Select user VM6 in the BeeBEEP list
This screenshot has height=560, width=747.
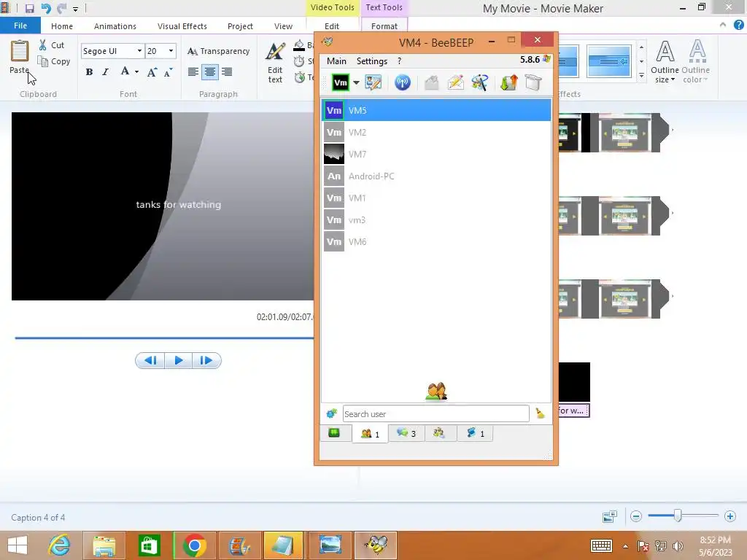[x=437, y=242]
